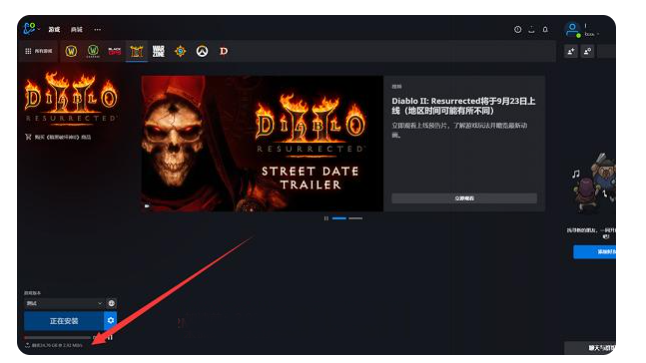646x363 pixels.
Task: Open the Street Date Trailer thumbnail
Action: click(x=262, y=143)
